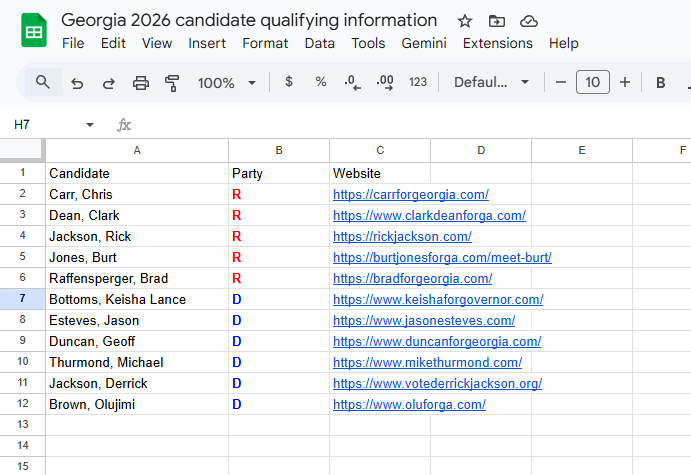Open the Tools menu
The height and width of the screenshot is (475, 691).
point(368,43)
